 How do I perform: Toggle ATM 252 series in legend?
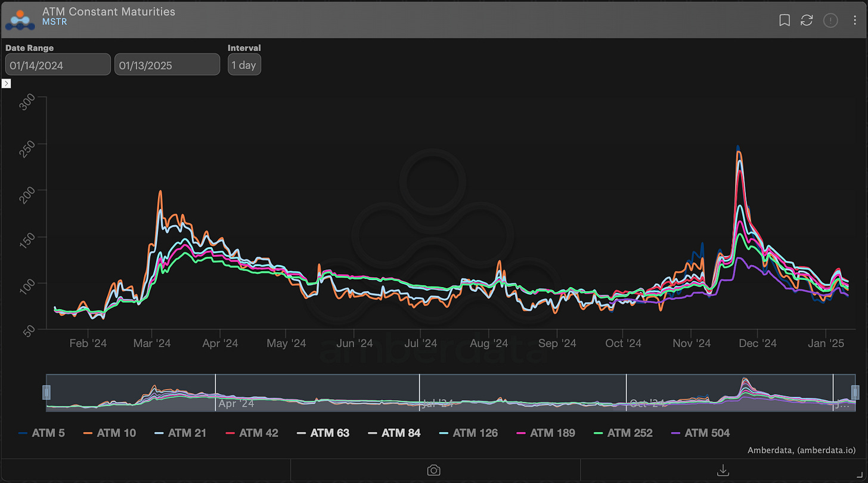[x=623, y=433]
